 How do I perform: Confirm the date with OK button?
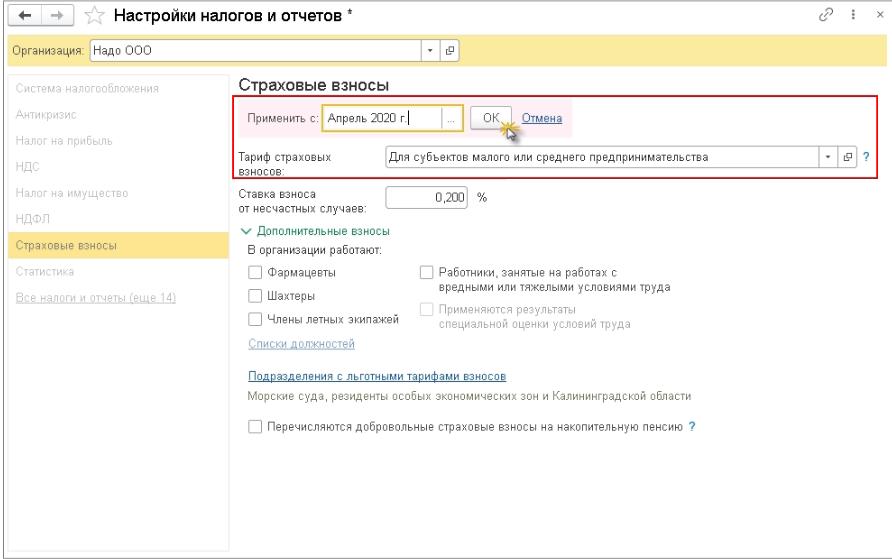click(490, 118)
